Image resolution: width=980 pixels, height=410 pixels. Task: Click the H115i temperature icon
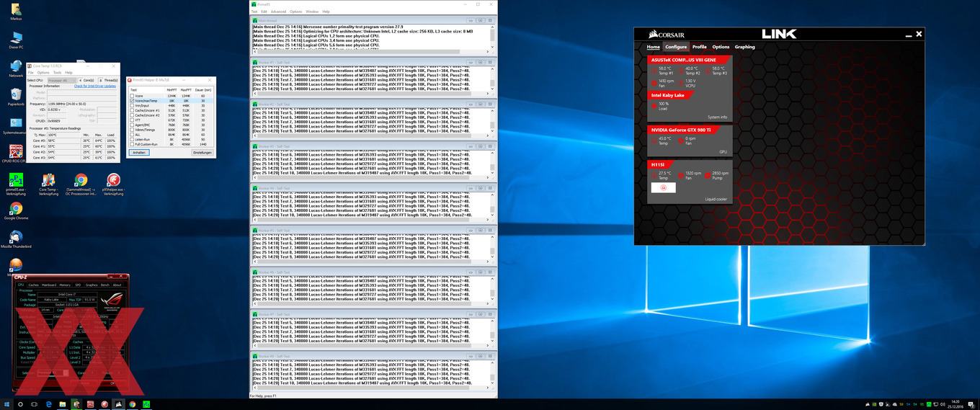tap(654, 176)
